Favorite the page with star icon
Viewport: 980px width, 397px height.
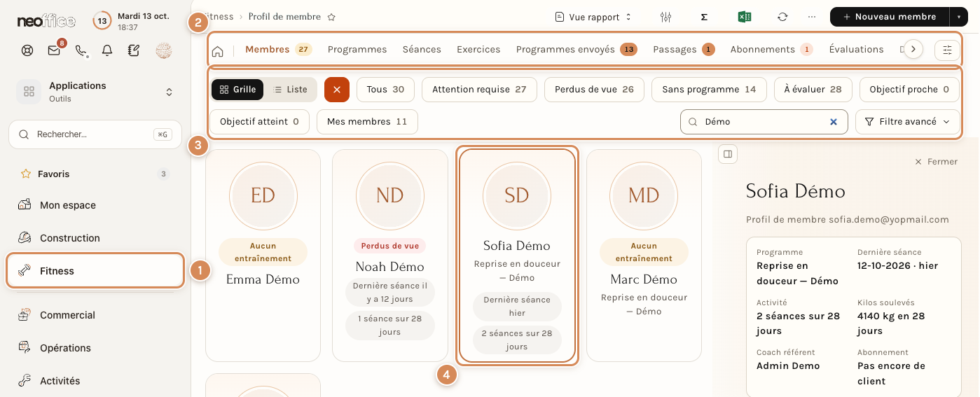tap(332, 17)
